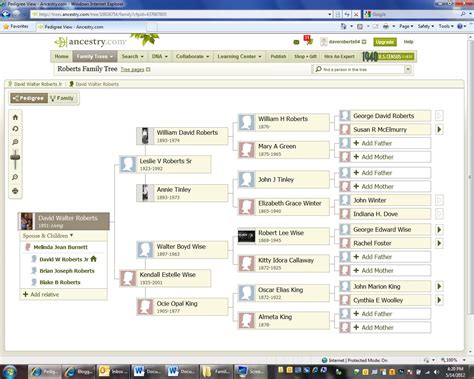Viewport: 474px width, 379px height.
Task: Expand ancestors of Cynthia E Woolley
Action: [439, 300]
